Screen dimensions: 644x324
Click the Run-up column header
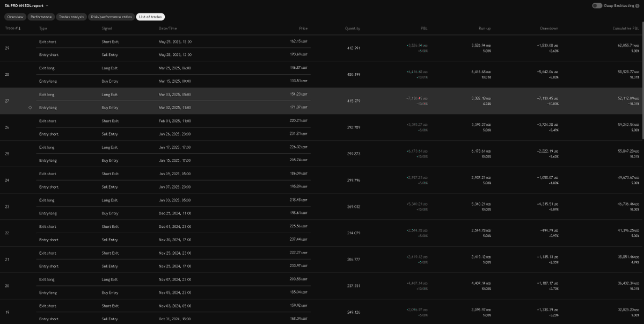[485, 28]
